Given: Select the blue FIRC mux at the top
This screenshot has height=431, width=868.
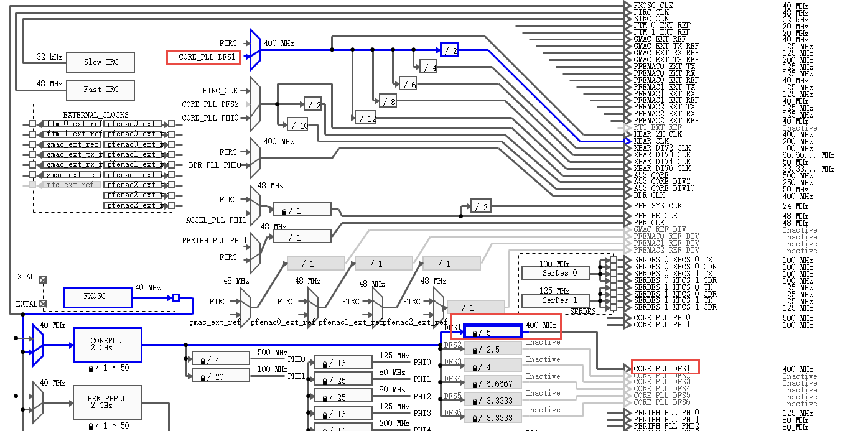Looking at the screenshot, I should (254, 53).
